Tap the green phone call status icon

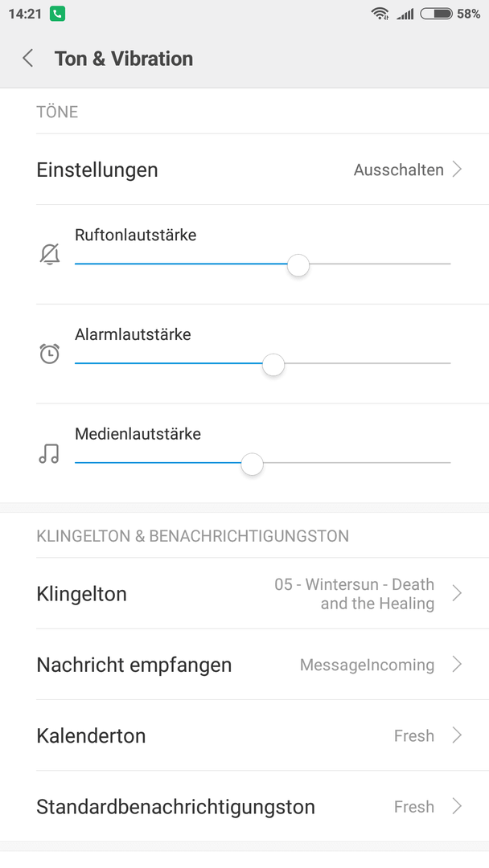point(57,14)
